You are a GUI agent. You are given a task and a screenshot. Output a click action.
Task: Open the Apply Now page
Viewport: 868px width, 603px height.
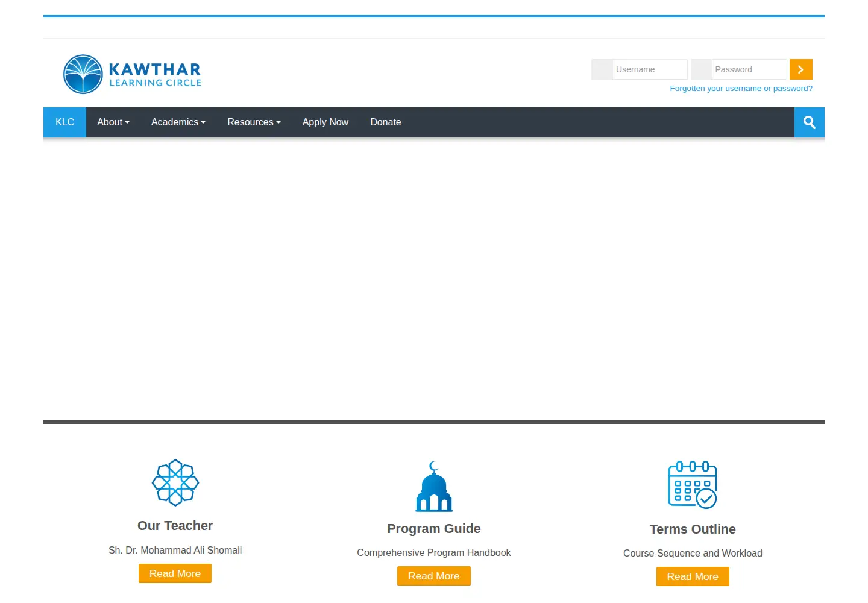[x=325, y=122]
